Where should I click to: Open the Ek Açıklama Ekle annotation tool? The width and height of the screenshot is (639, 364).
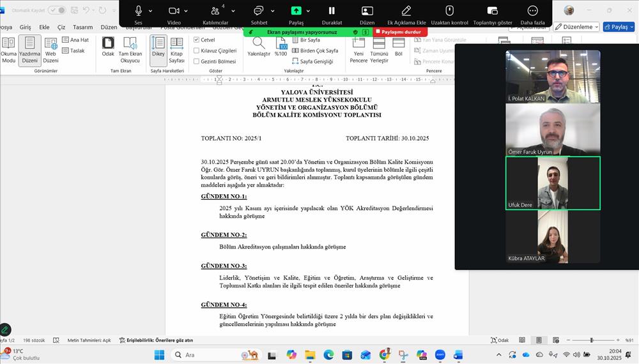tap(406, 11)
